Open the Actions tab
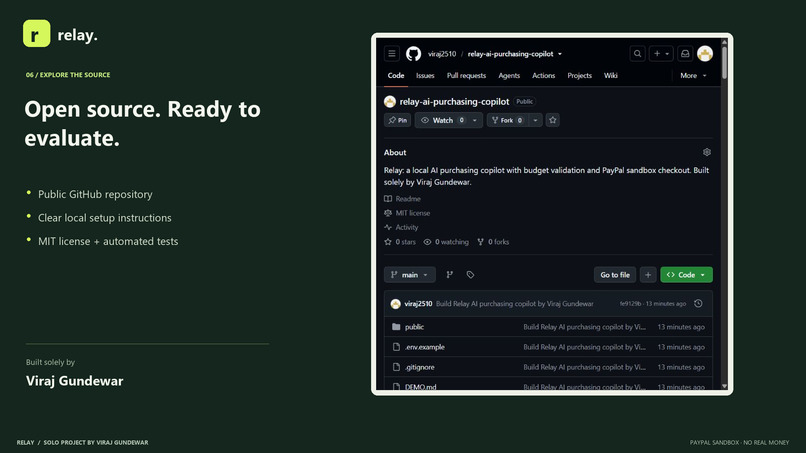Viewport: 806px width, 453px height. click(543, 76)
